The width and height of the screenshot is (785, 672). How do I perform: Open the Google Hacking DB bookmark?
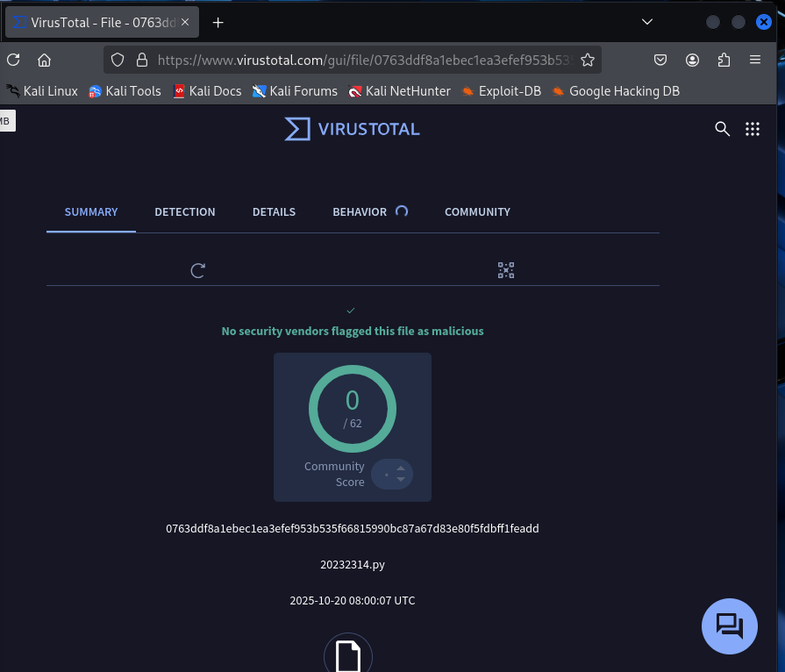[616, 91]
